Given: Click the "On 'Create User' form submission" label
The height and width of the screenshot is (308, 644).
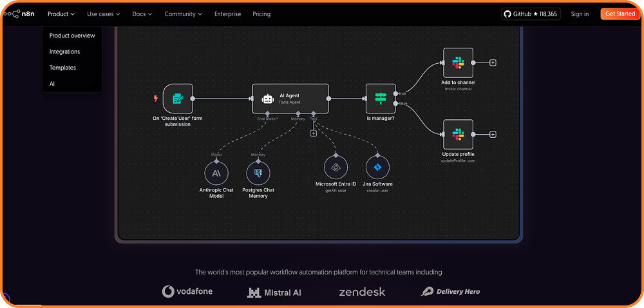Looking at the screenshot, I should click(x=178, y=121).
